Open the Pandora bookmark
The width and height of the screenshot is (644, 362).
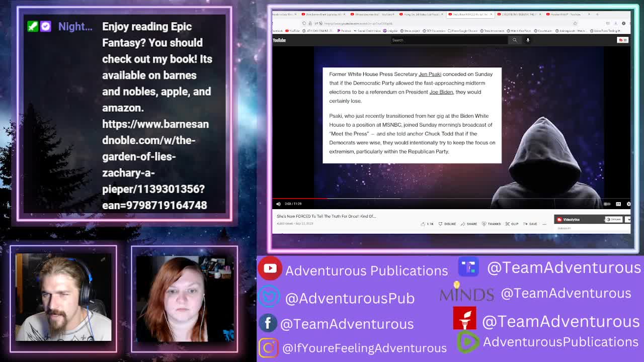[345, 31]
